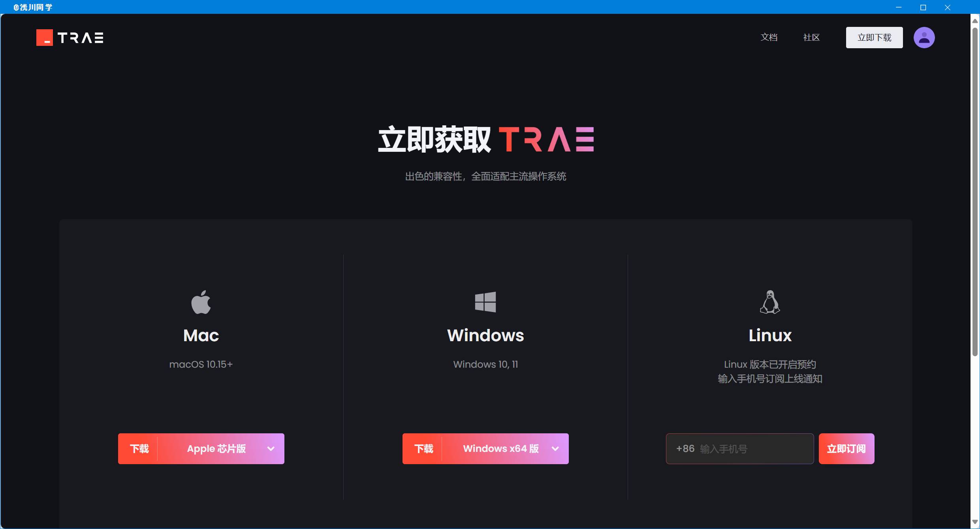
Task: Click the Linux 版本已开启预约 text
Action: click(x=770, y=364)
